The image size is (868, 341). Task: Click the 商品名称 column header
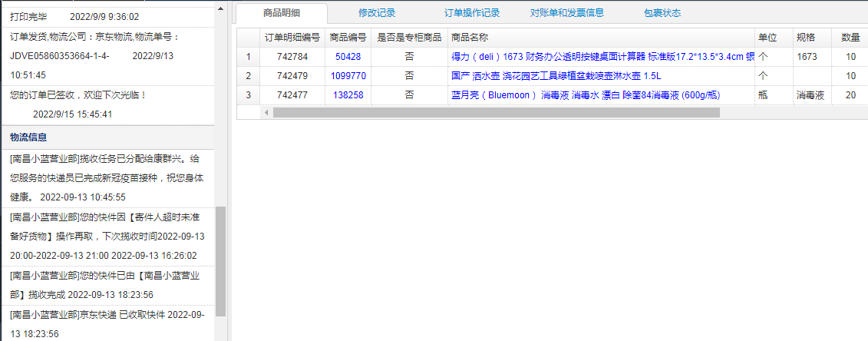[601, 38]
